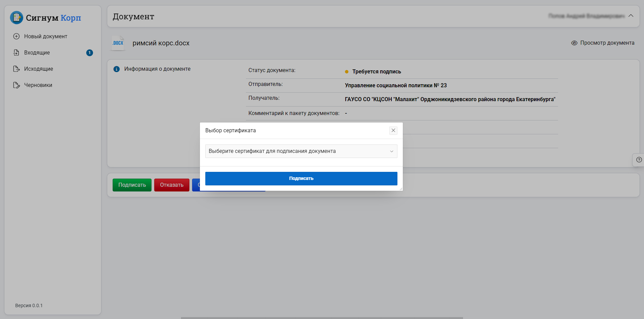Click the Сигнум Корп logo icon
Viewport: 644px width, 319px height.
tap(17, 18)
